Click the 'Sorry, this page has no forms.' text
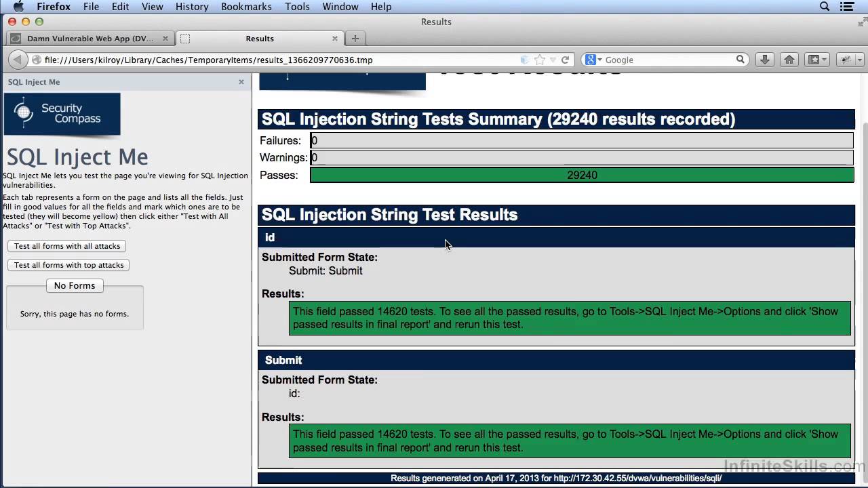 click(x=75, y=314)
